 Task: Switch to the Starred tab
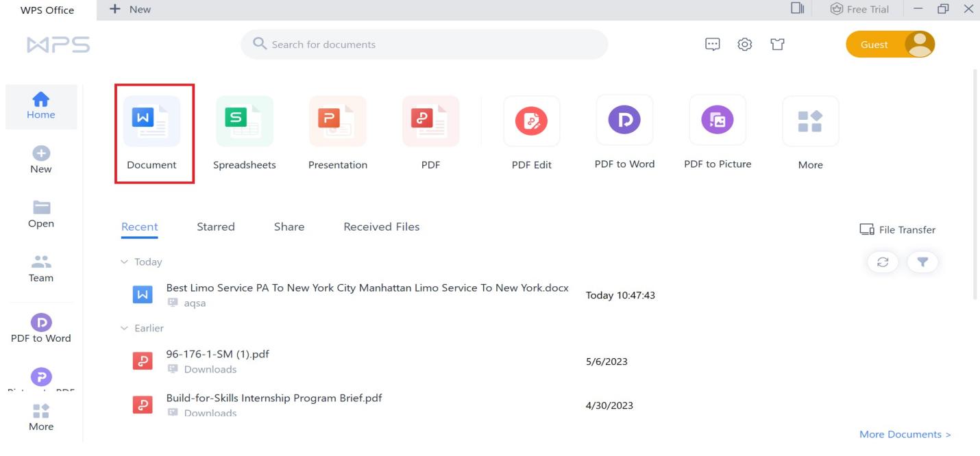coord(216,226)
